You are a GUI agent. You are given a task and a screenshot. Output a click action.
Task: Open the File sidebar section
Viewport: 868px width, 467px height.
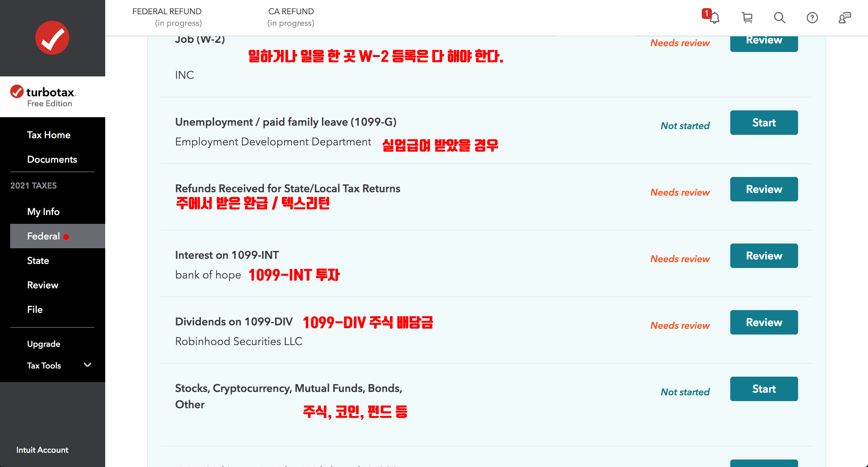[35, 309]
